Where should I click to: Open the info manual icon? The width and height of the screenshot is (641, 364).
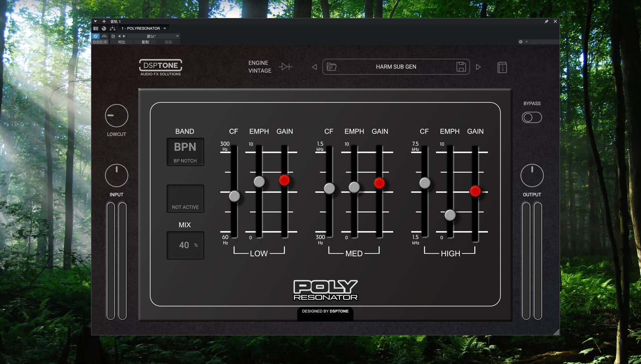pyautogui.click(x=502, y=67)
